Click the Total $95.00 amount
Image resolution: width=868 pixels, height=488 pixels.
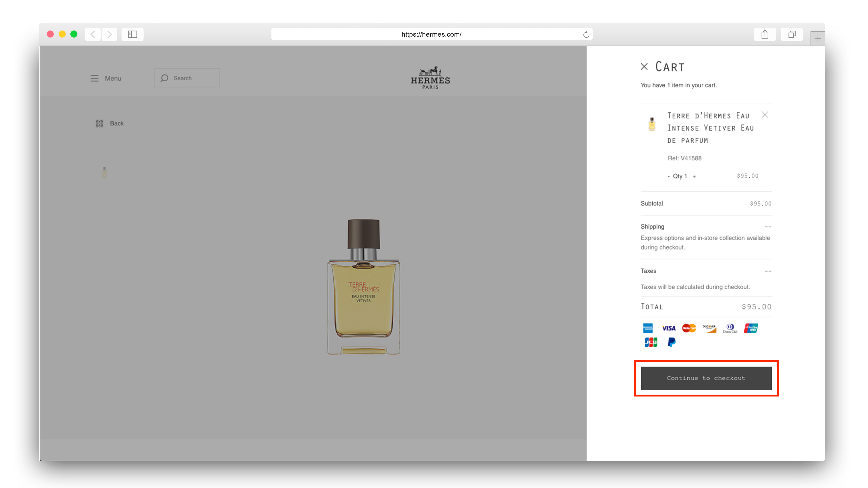[x=756, y=307]
